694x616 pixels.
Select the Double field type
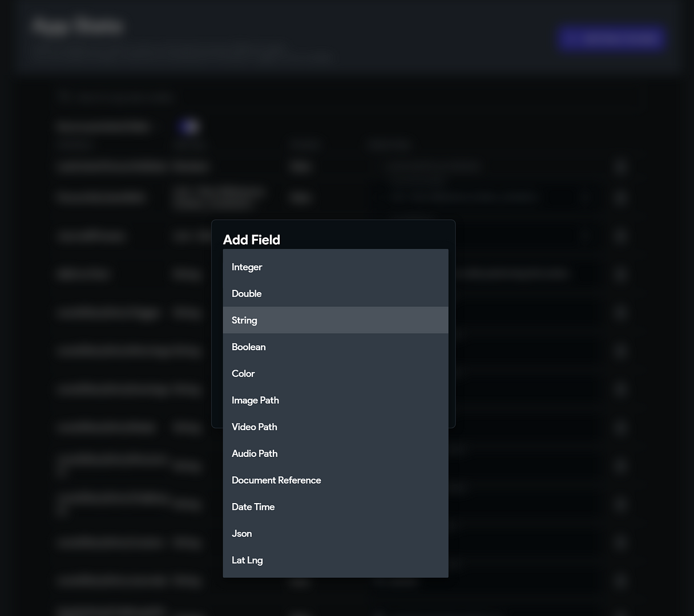click(247, 293)
